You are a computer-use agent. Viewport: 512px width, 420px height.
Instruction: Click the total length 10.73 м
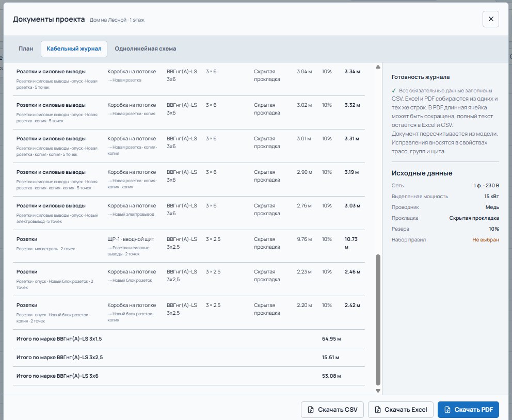[x=351, y=243]
